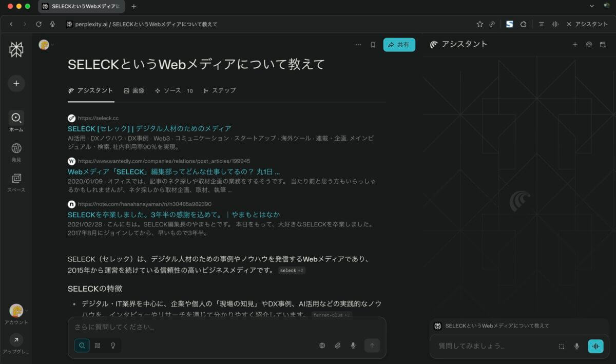The image size is (616, 364).
Task: Focus the さらに質問してください follow-up field
Action: (226, 327)
